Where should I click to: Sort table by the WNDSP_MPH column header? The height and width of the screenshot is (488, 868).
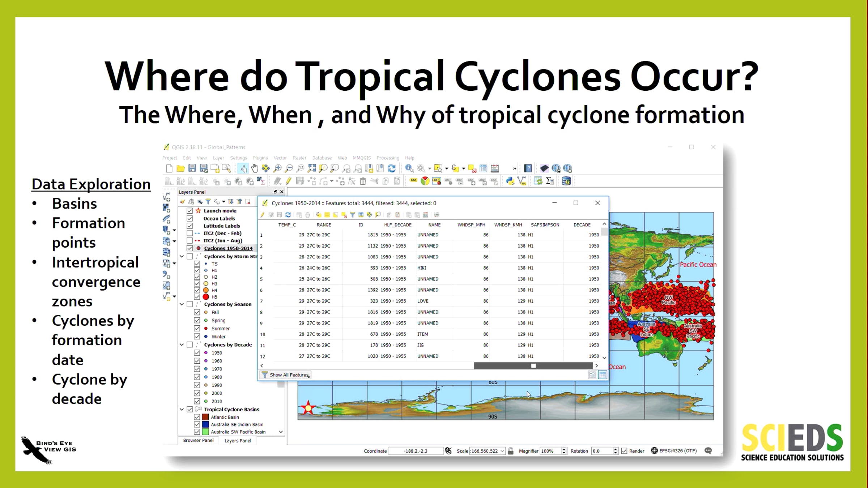[x=471, y=225]
